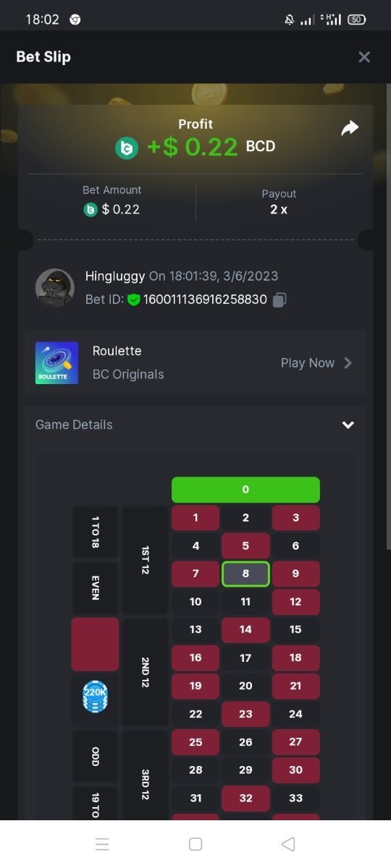Screen dimensions: 391x868
Task: Choose the EVEN bet cell
Action: (x=95, y=587)
